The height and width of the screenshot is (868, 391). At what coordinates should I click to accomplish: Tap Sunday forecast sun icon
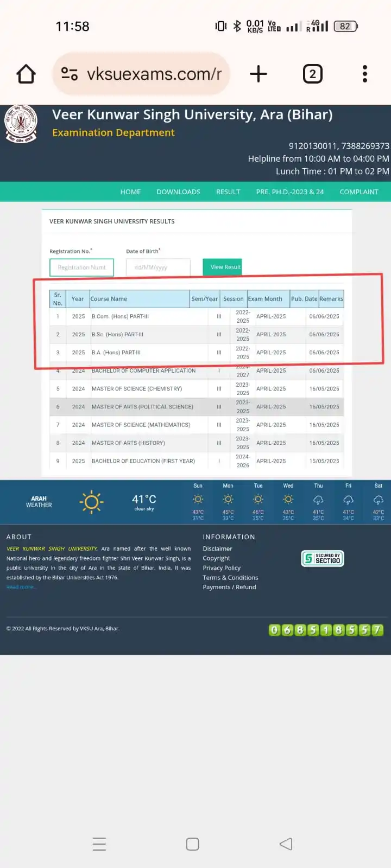point(198,499)
